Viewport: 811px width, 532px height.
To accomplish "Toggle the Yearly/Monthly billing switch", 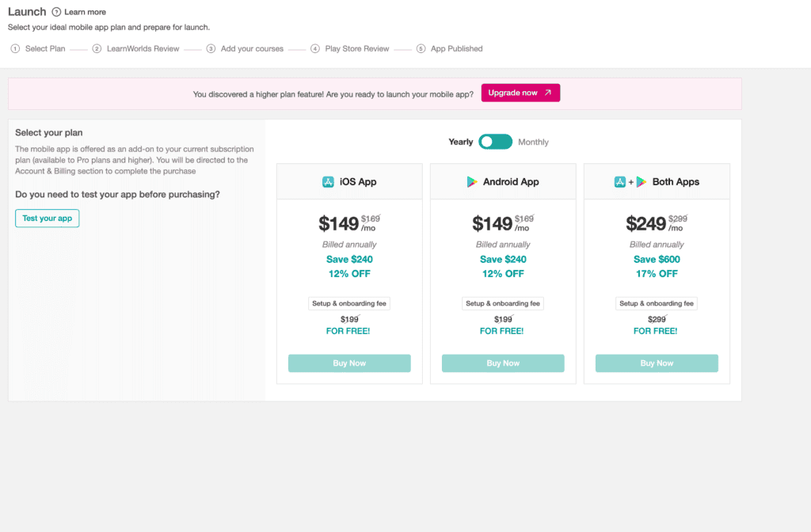I will point(496,142).
